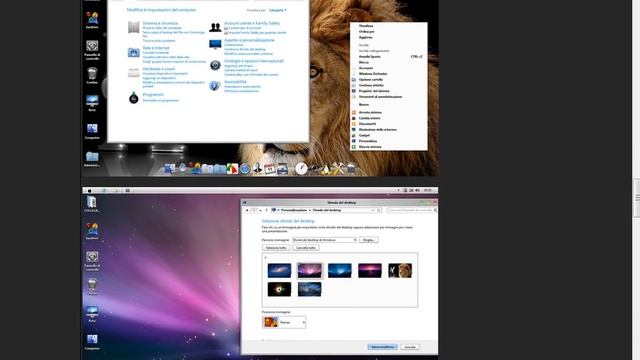Click Personalizzazione in the address breadcrumb
The image size is (640, 360).
tap(294, 210)
